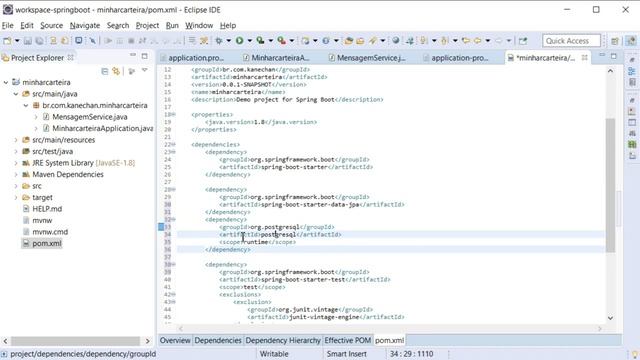Click the Terminate debug icon

tap(131, 41)
